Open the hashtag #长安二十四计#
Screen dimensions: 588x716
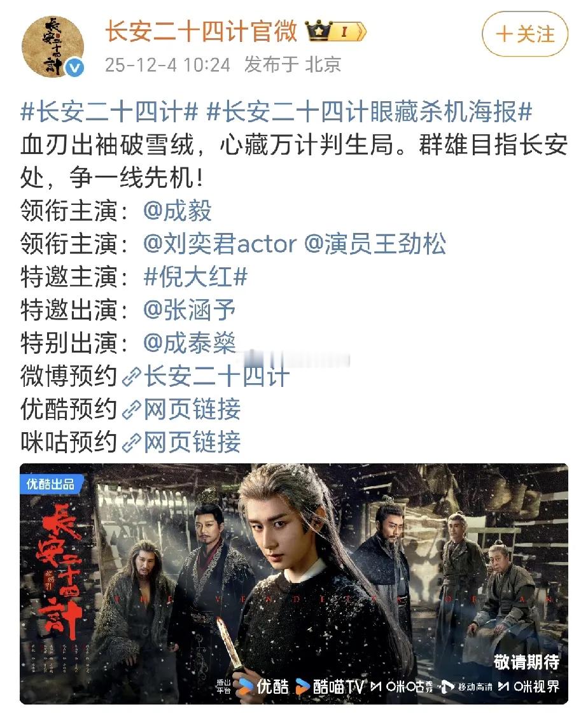(109, 112)
